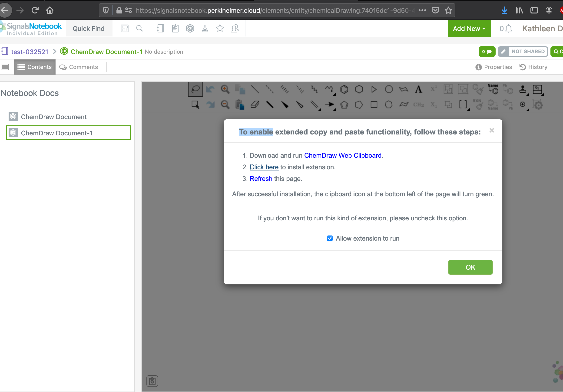Click Refresh page link
The image size is (563, 392).
(261, 179)
